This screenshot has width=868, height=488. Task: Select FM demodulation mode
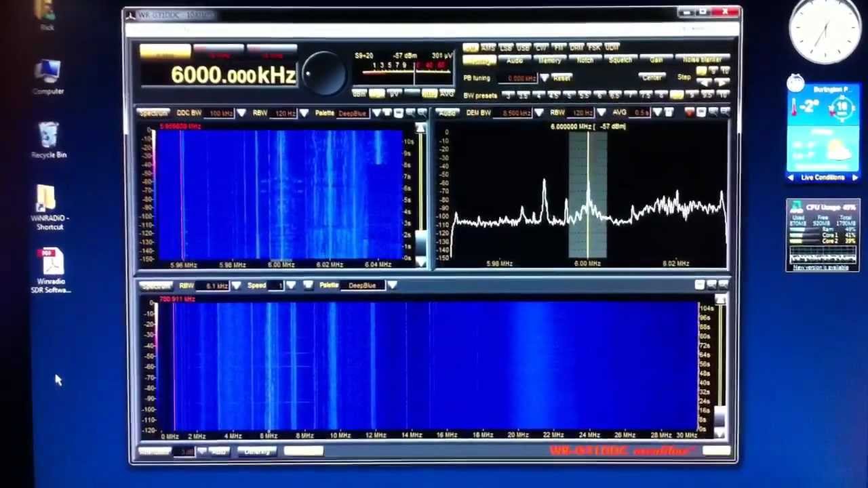[x=559, y=47]
